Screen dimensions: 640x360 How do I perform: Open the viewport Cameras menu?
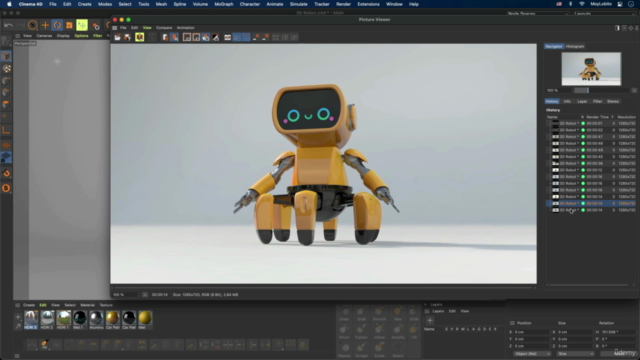(44, 36)
